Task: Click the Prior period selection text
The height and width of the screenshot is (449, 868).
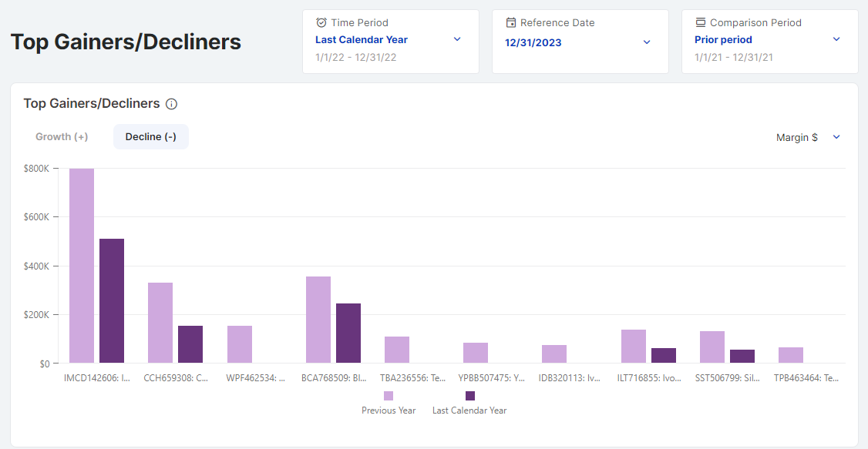Action: (x=723, y=40)
